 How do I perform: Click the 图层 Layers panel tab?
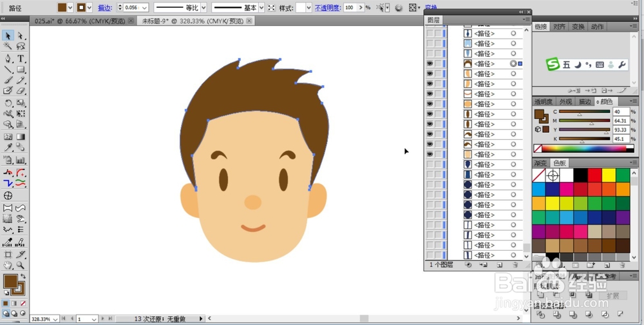click(x=433, y=20)
